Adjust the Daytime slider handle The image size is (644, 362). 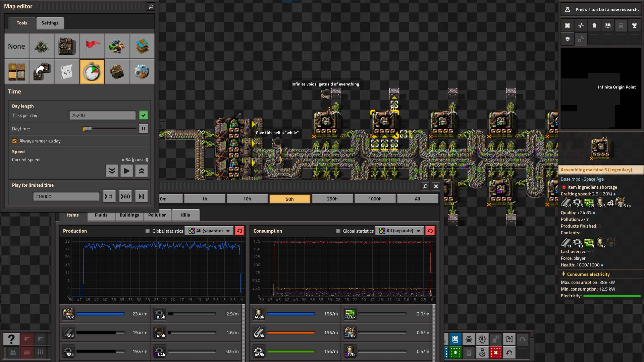87,129
